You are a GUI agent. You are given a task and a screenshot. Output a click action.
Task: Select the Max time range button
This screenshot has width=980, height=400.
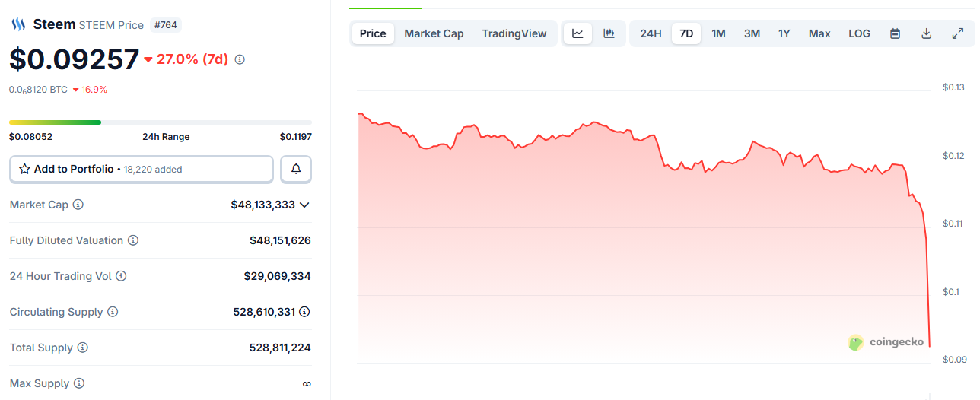tap(819, 33)
